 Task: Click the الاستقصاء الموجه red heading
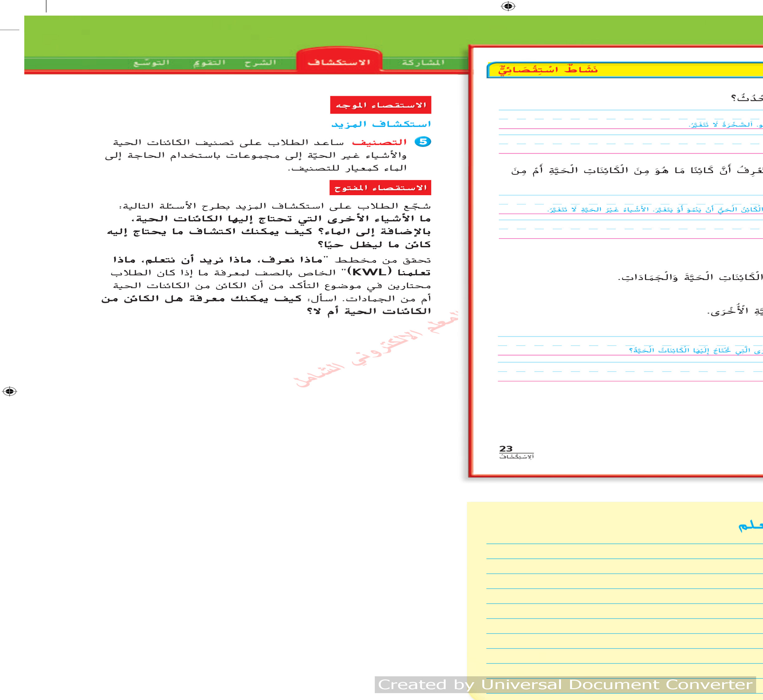click(x=381, y=105)
